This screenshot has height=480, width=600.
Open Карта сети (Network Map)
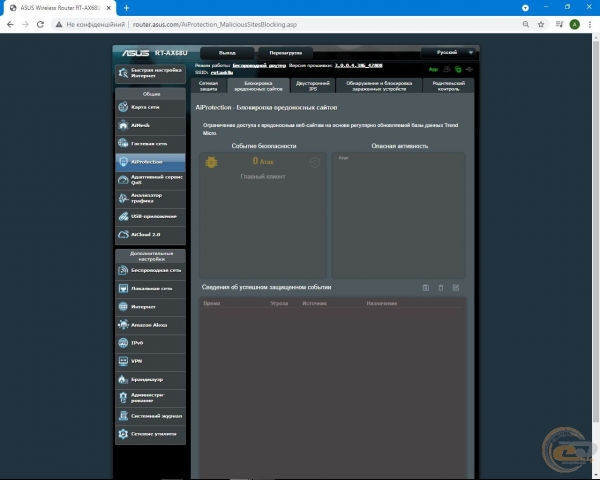(x=150, y=107)
